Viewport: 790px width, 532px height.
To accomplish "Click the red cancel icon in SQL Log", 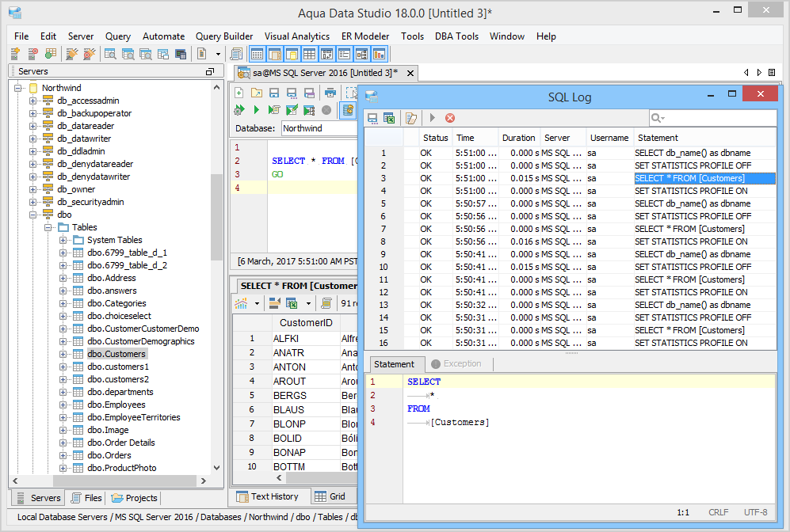I will 450,118.
